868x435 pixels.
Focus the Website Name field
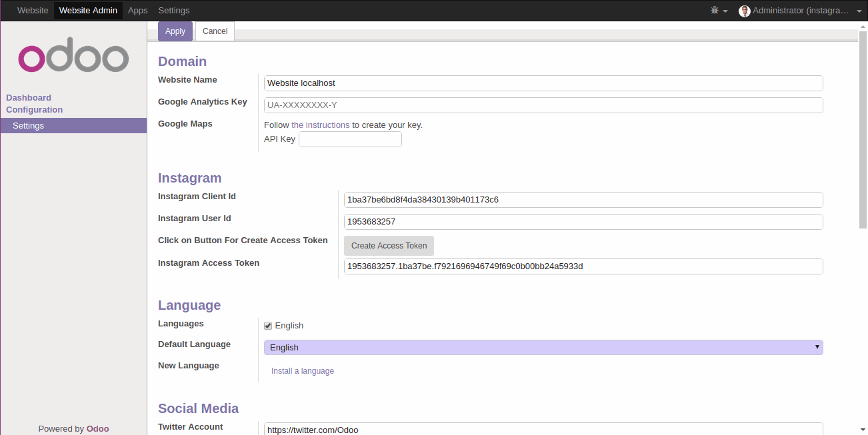click(543, 83)
